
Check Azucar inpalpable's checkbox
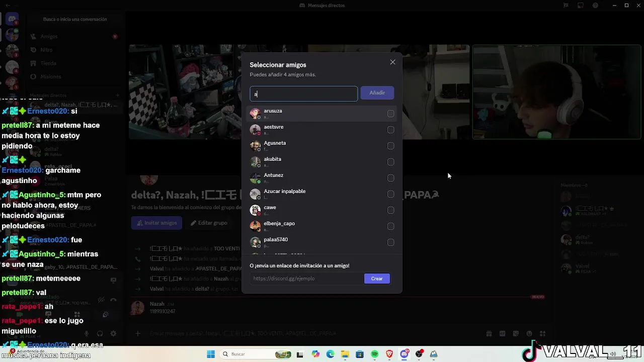[390, 194]
